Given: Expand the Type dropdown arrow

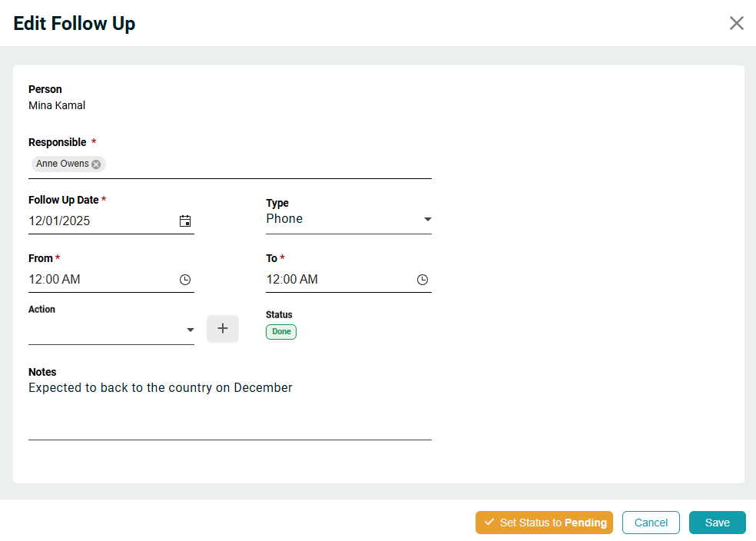Looking at the screenshot, I should (x=427, y=220).
